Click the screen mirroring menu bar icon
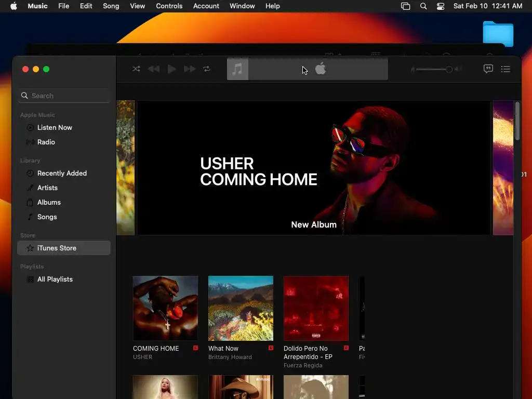532x399 pixels. pyautogui.click(x=405, y=6)
